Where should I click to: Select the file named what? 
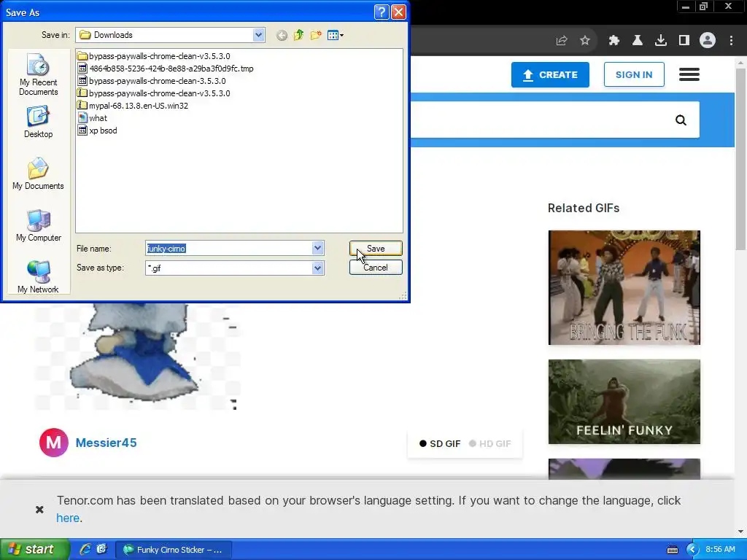point(93,118)
